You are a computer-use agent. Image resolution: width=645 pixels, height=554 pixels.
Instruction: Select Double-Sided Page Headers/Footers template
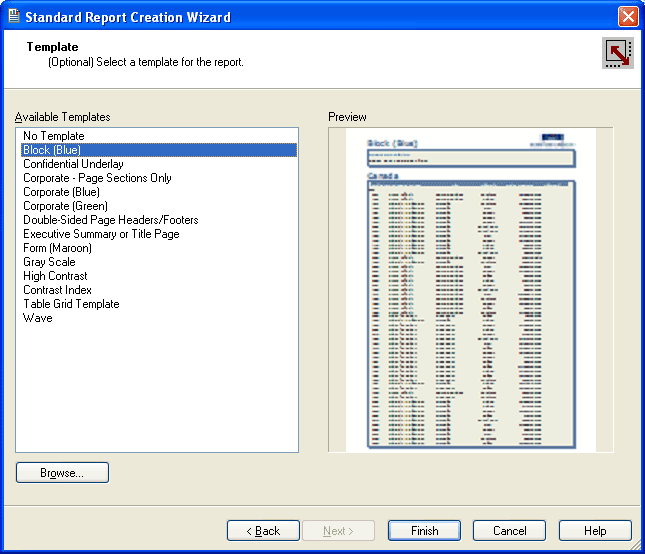[x=110, y=220]
